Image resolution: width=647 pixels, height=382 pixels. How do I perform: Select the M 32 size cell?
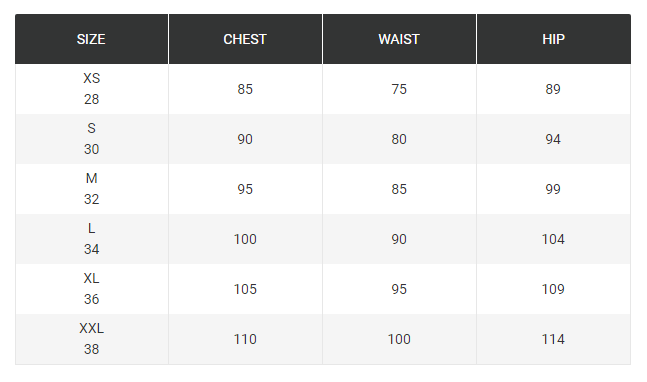click(91, 189)
